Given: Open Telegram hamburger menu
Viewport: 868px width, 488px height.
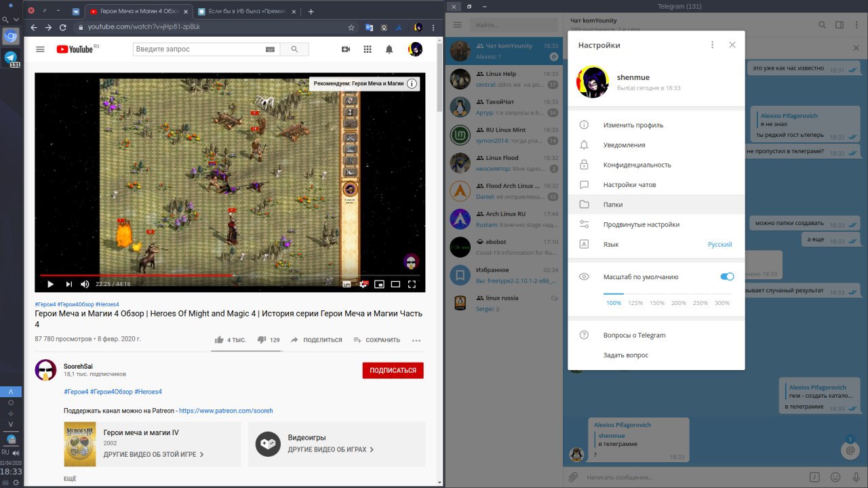Looking at the screenshot, I should [458, 24].
